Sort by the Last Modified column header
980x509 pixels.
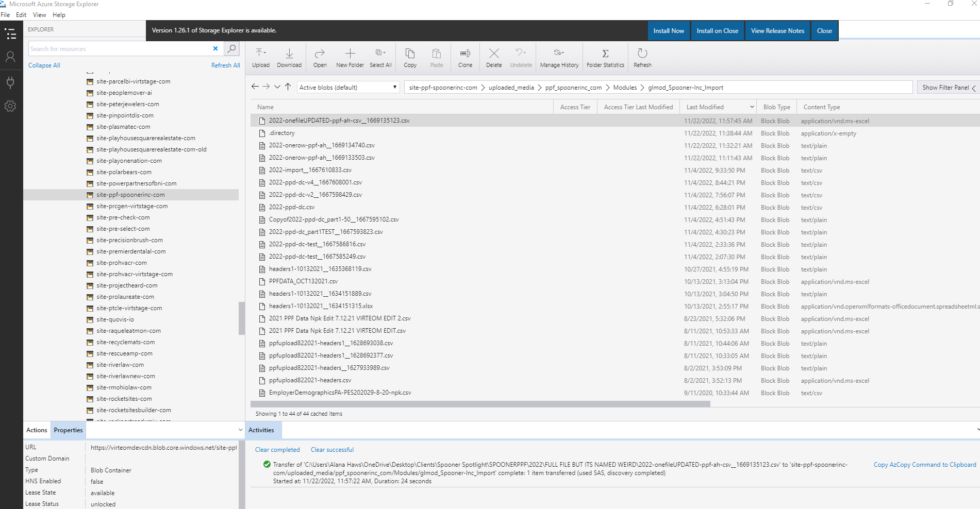point(705,107)
